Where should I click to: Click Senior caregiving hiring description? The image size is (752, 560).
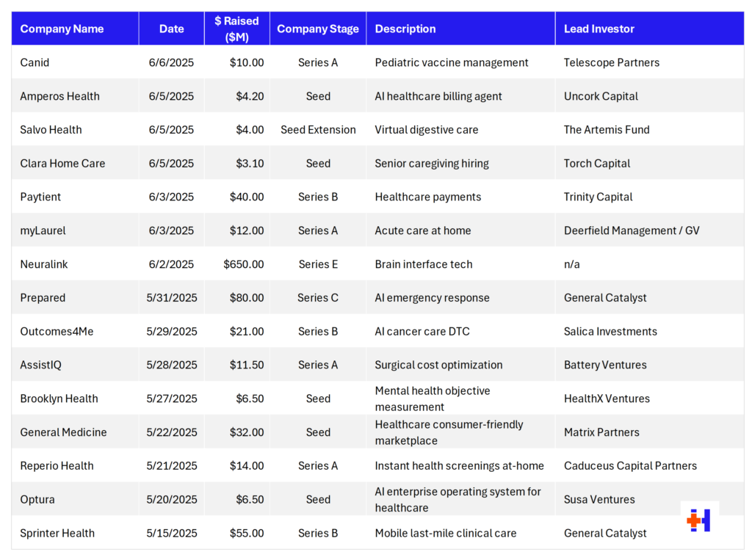(x=432, y=164)
